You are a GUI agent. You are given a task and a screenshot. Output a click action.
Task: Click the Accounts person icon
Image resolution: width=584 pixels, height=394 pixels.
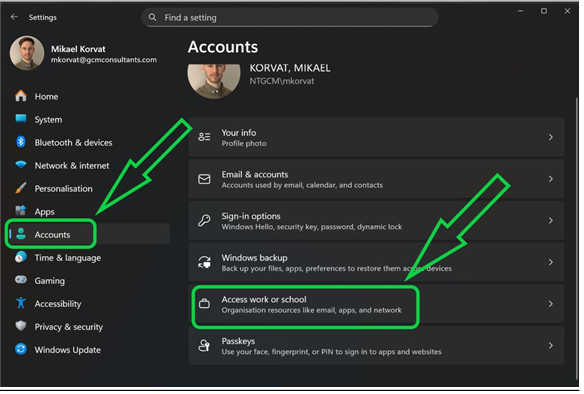pos(21,234)
